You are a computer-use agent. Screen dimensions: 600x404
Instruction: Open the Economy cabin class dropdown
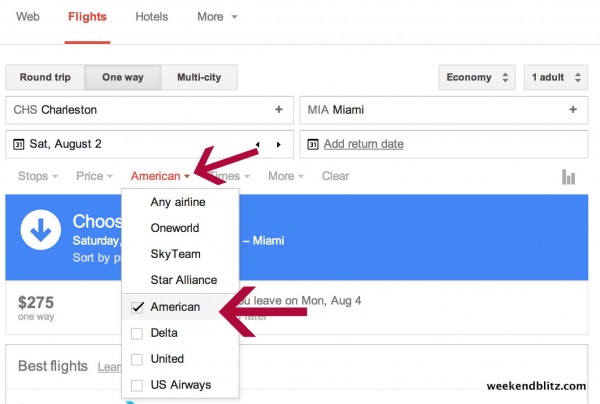click(x=477, y=77)
